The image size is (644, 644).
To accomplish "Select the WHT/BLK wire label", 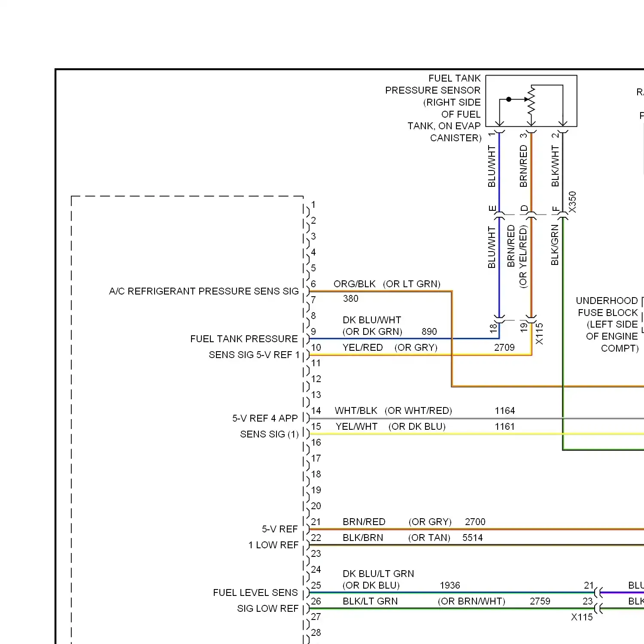I will point(356,410).
